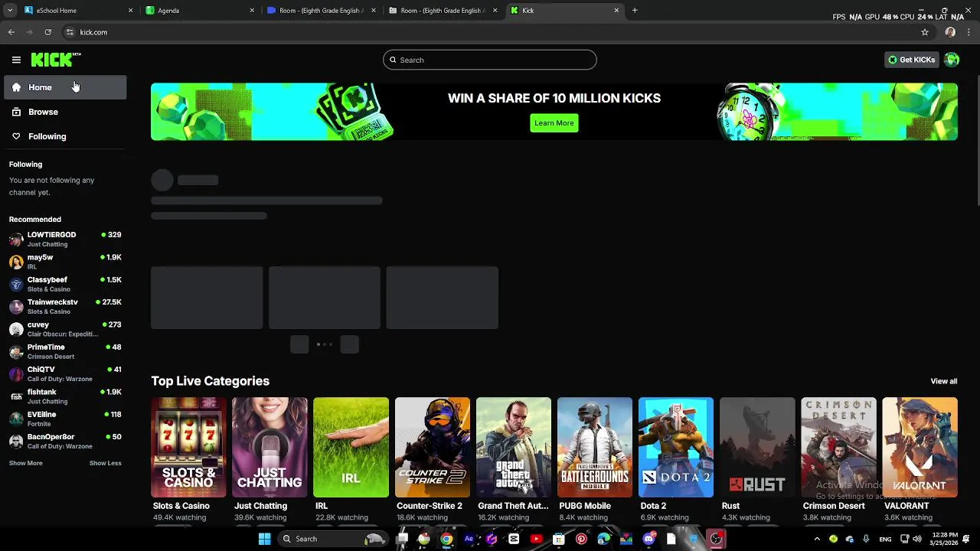Open the Slots & Casino category thumbnail
This screenshot has width=980, height=551.
point(188,447)
